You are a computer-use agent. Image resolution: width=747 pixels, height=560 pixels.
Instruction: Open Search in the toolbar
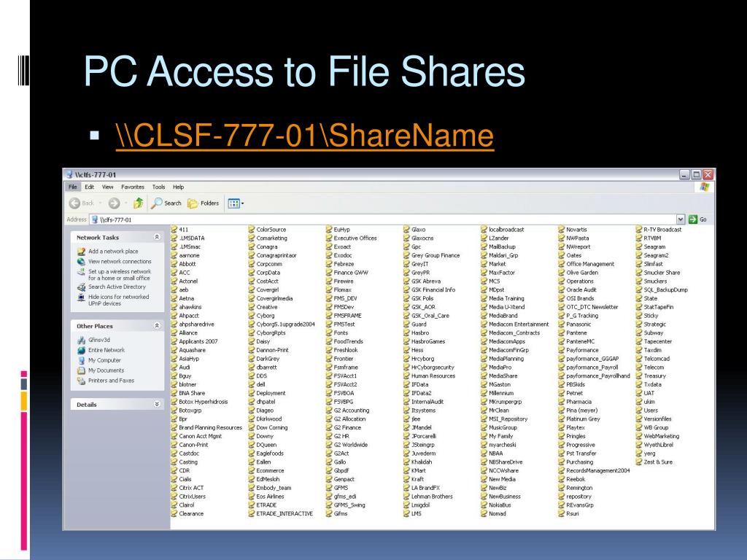click(166, 203)
